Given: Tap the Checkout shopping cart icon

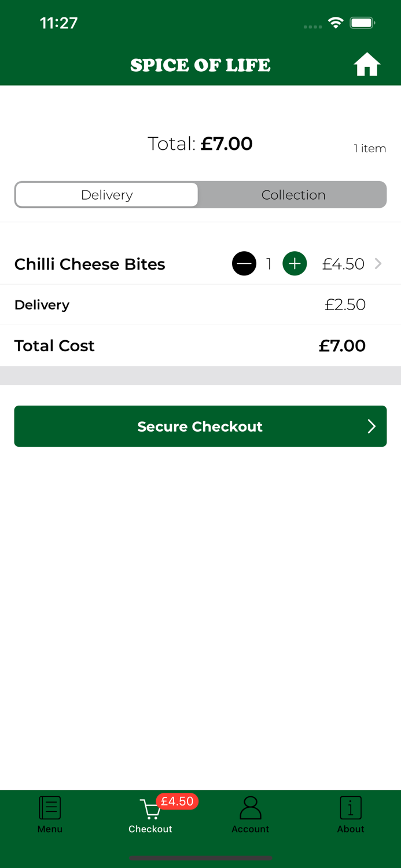Looking at the screenshot, I should point(149,809).
